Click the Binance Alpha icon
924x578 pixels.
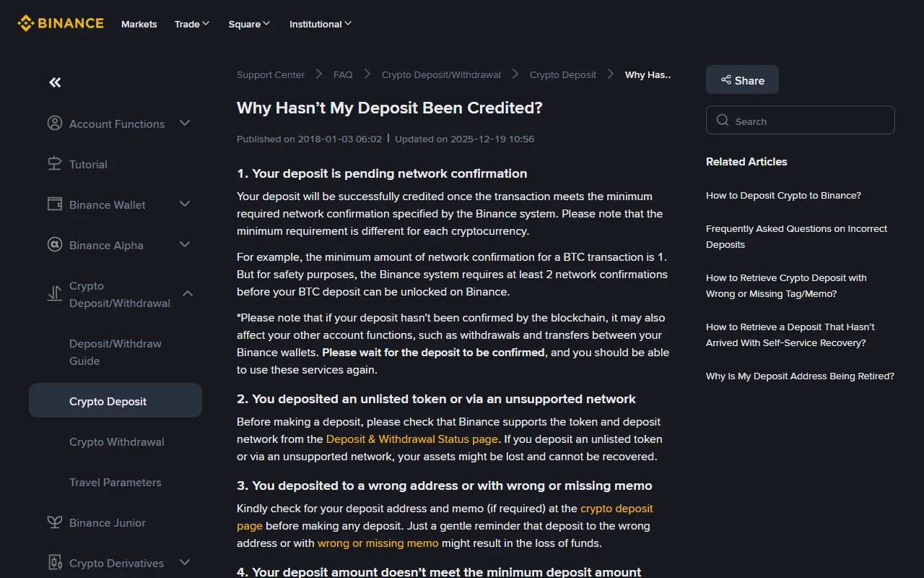pyautogui.click(x=55, y=245)
